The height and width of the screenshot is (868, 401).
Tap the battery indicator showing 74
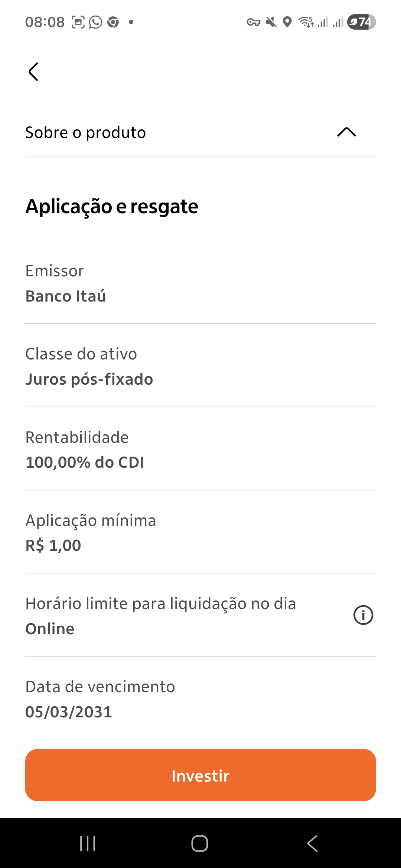pyautogui.click(x=361, y=22)
